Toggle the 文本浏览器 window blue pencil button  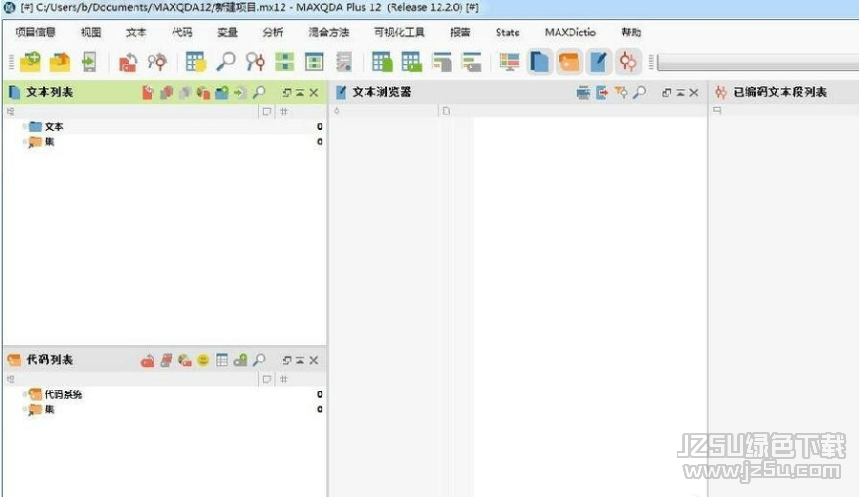point(598,62)
